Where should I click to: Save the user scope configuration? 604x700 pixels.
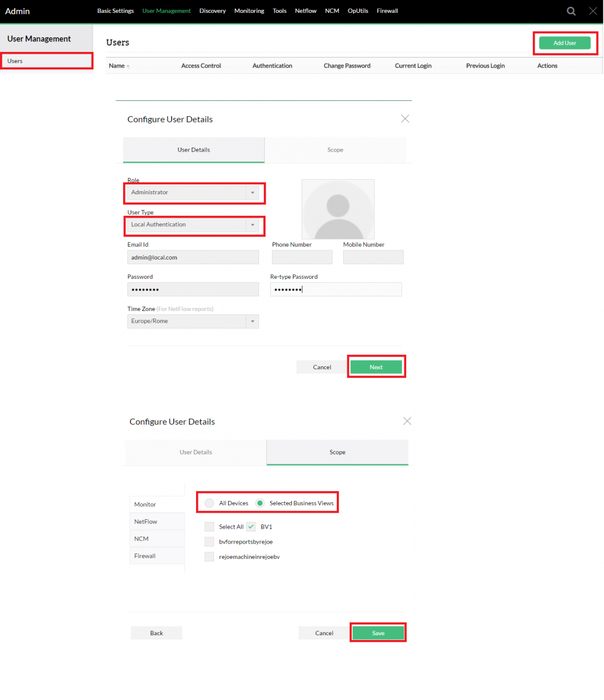378,633
